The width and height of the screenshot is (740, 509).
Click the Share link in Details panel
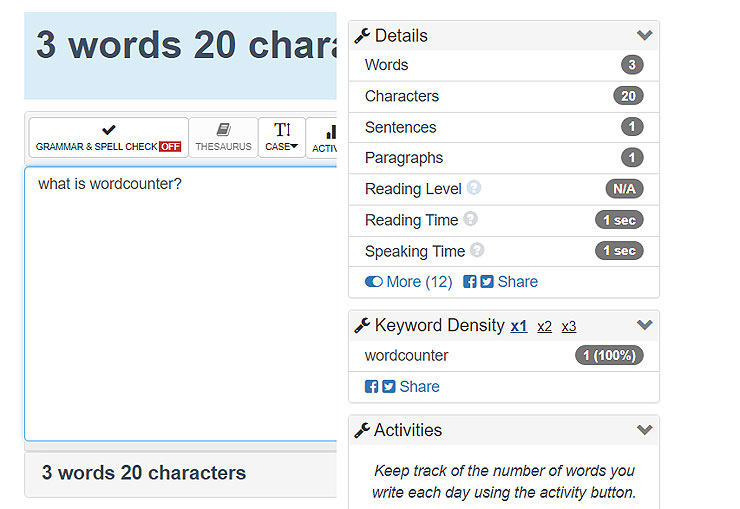(x=518, y=282)
